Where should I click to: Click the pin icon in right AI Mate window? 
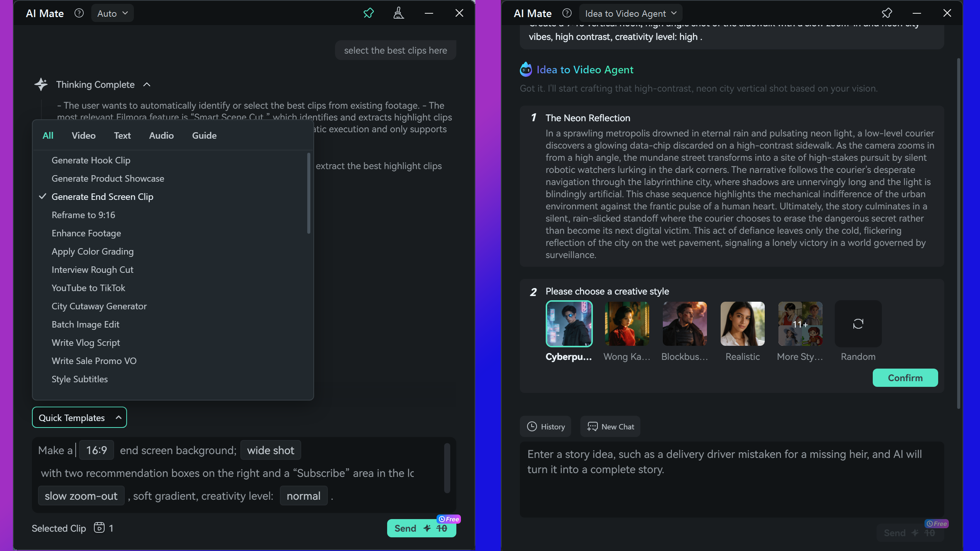pos(886,13)
